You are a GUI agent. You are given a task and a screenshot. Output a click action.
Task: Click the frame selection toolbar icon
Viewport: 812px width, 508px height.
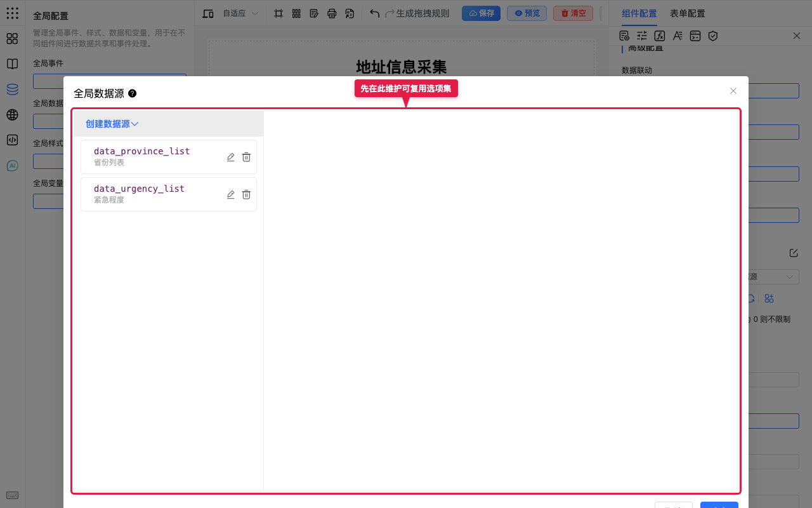278,13
